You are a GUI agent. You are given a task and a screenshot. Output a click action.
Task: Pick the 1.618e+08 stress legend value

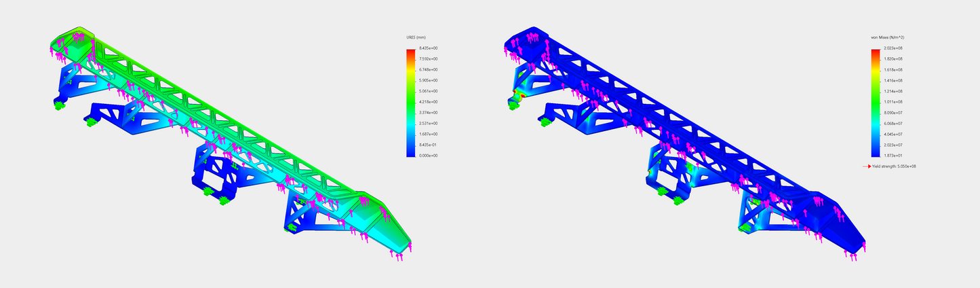[893, 70]
